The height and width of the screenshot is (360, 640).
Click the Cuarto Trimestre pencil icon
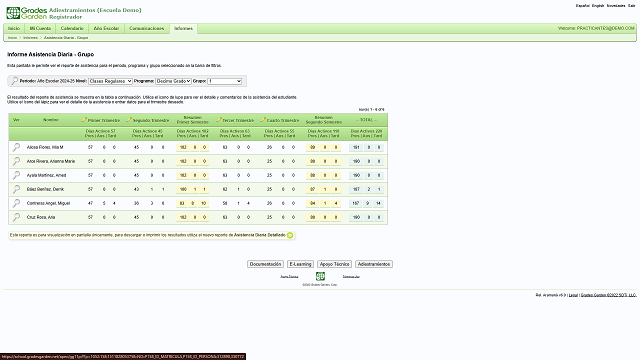tap(263, 120)
